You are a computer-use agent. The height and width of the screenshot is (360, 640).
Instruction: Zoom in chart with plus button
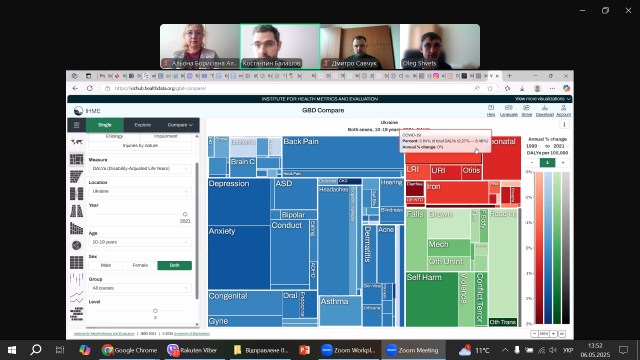[x=553, y=334]
